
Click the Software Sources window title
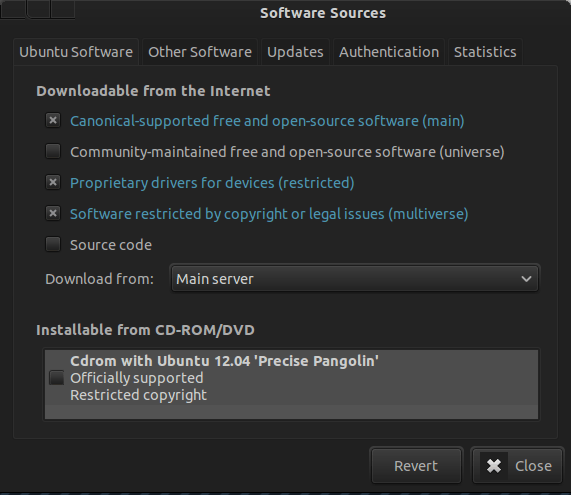[x=323, y=13]
